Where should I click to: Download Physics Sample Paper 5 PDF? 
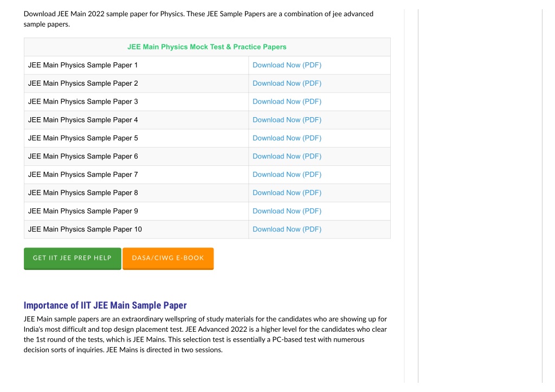(x=287, y=138)
